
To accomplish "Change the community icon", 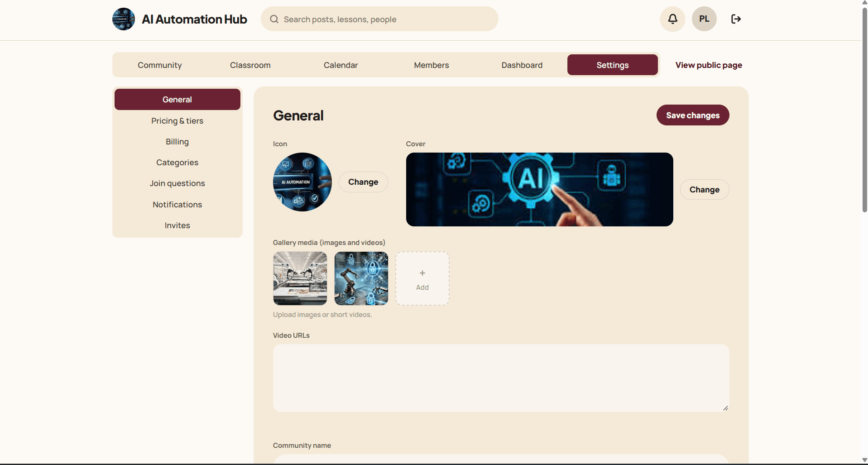I will click(x=363, y=182).
